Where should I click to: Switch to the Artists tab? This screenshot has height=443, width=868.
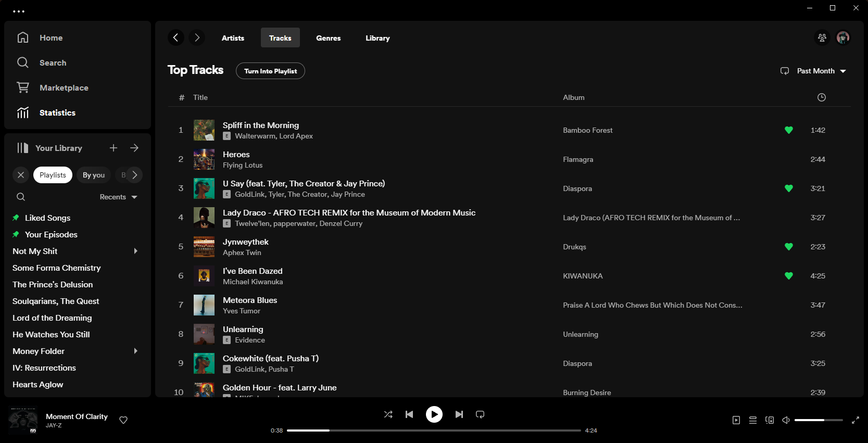click(233, 38)
